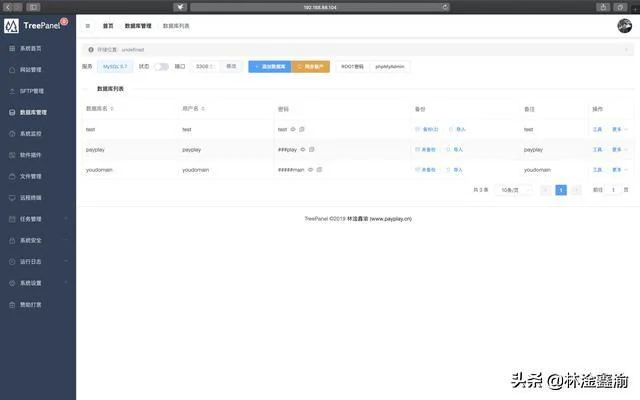Show the password for the youdomain database

click(x=310, y=170)
